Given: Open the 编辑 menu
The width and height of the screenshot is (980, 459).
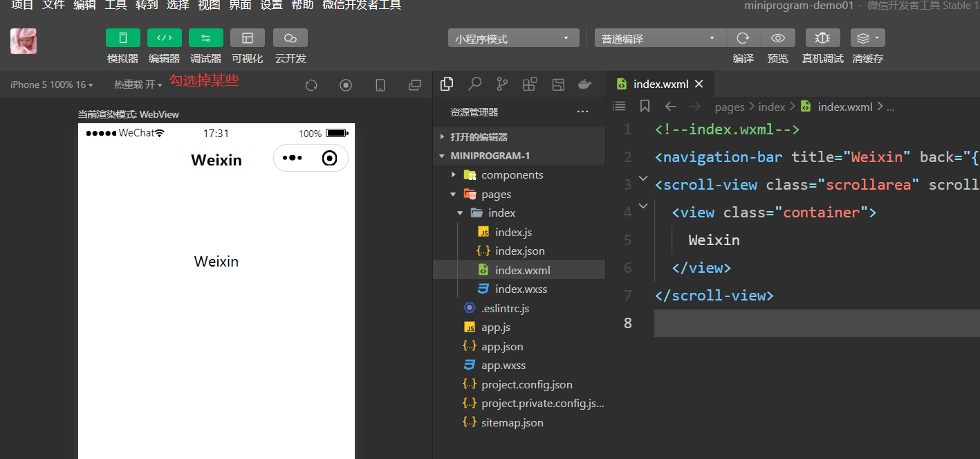Looking at the screenshot, I should pyautogui.click(x=84, y=6).
